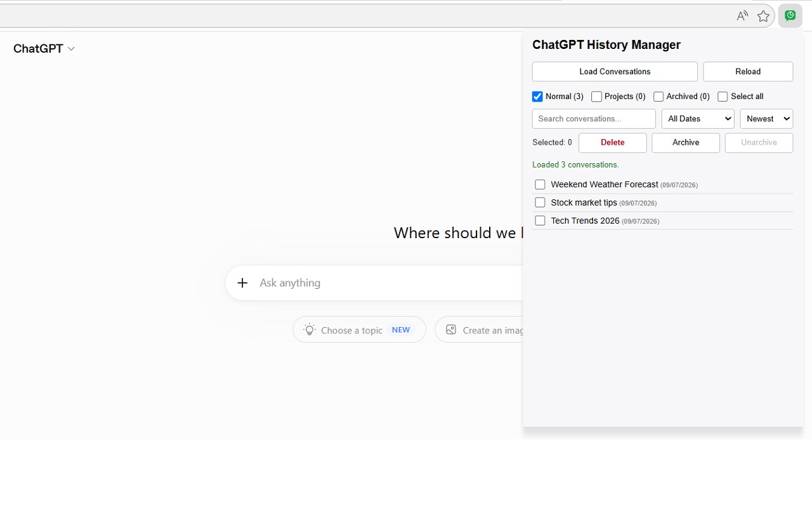Click the red Delete button
This screenshot has height=508, width=812.
(613, 143)
